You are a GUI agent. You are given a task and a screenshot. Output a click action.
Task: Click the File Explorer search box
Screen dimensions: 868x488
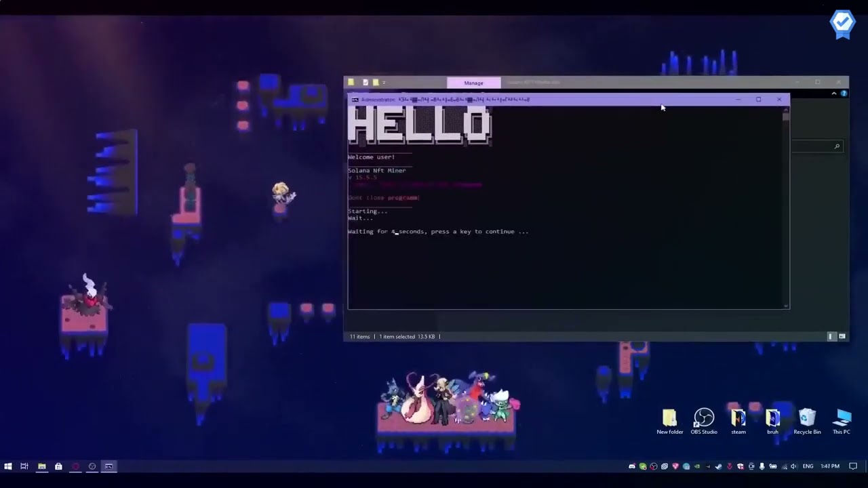coord(817,146)
